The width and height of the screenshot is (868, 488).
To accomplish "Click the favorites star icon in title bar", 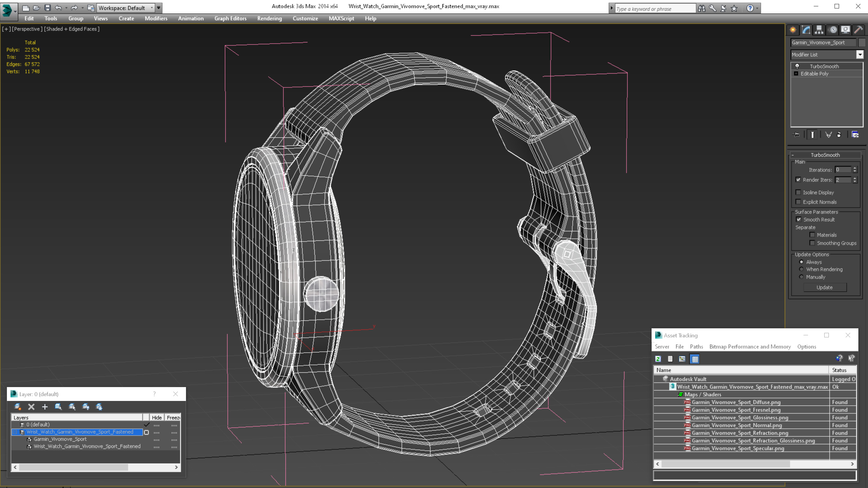I will 734,8.
